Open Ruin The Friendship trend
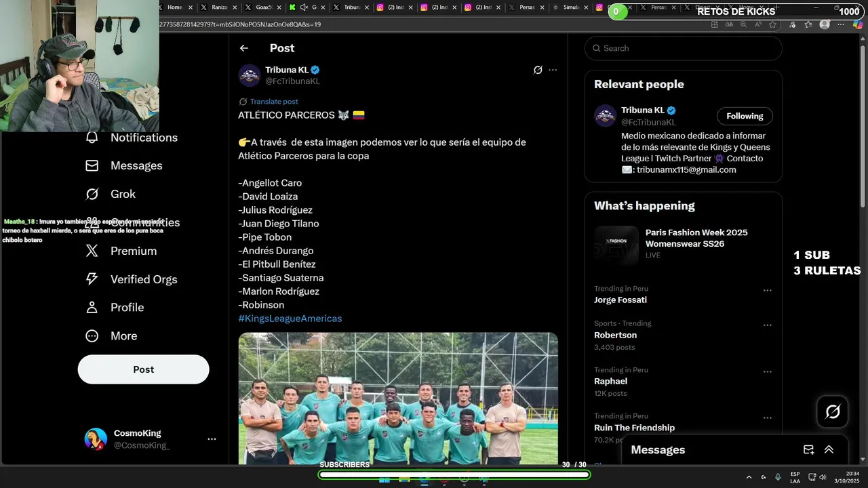This screenshot has height=488, width=868. point(634,428)
